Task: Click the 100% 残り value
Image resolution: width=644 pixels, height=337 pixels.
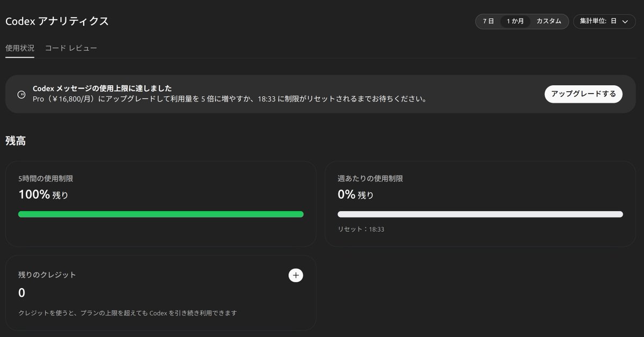Action: 43,195
